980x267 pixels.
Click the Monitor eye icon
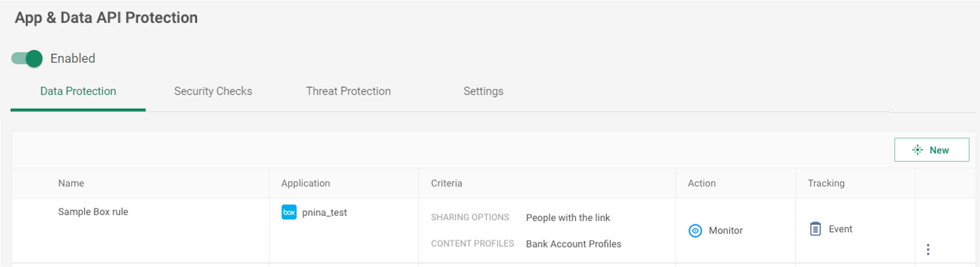point(695,231)
